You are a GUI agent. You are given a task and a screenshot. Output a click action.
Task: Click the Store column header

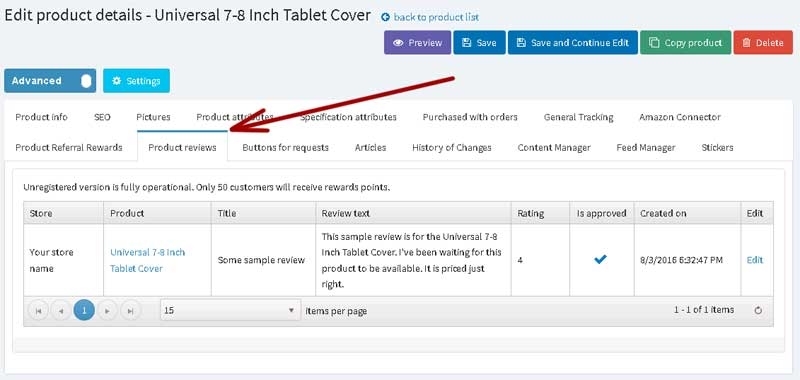pyautogui.click(x=64, y=213)
